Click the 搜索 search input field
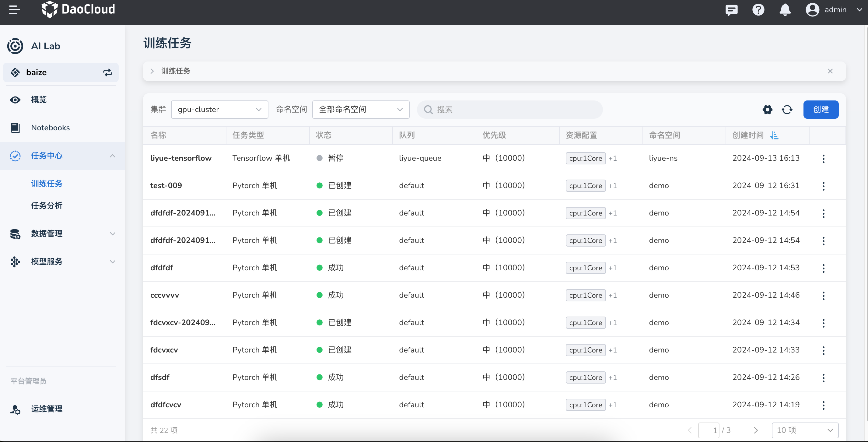868x442 pixels. 509,110
